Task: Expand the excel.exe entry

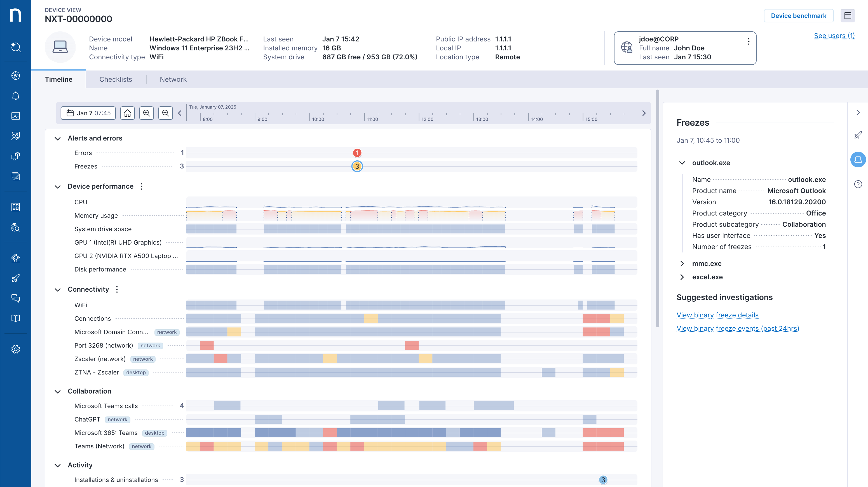Action: 682,277
